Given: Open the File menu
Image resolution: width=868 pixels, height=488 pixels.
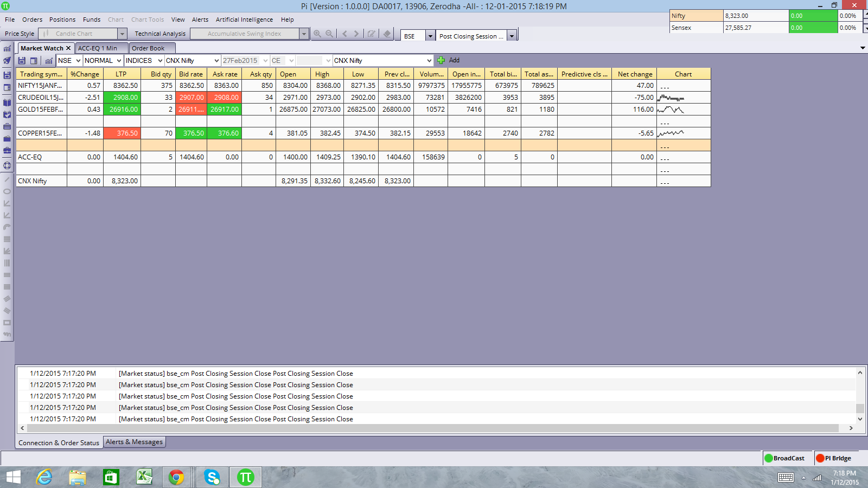Looking at the screenshot, I should pyautogui.click(x=10, y=20).
